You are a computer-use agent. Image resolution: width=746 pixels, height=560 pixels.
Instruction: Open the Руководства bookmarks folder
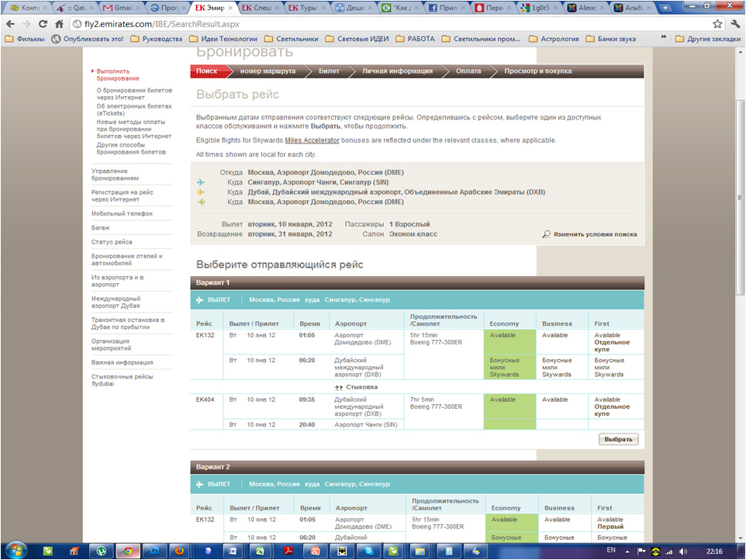click(x=157, y=39)
